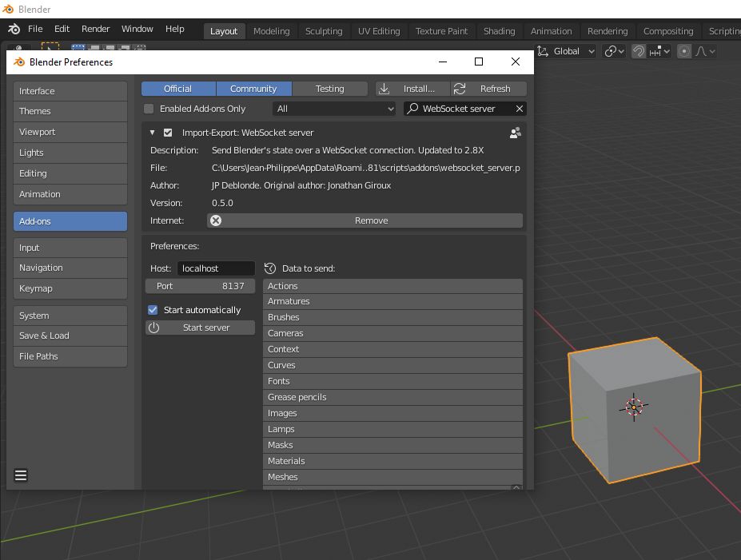
Task: Open the Save & Load preferences section
Action: point(70,336)
